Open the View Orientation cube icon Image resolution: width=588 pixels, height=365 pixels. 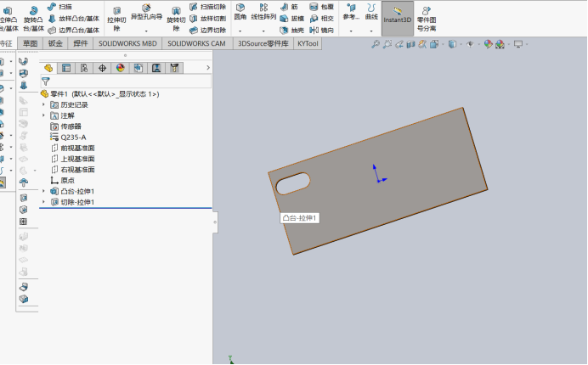click(434, 44)
